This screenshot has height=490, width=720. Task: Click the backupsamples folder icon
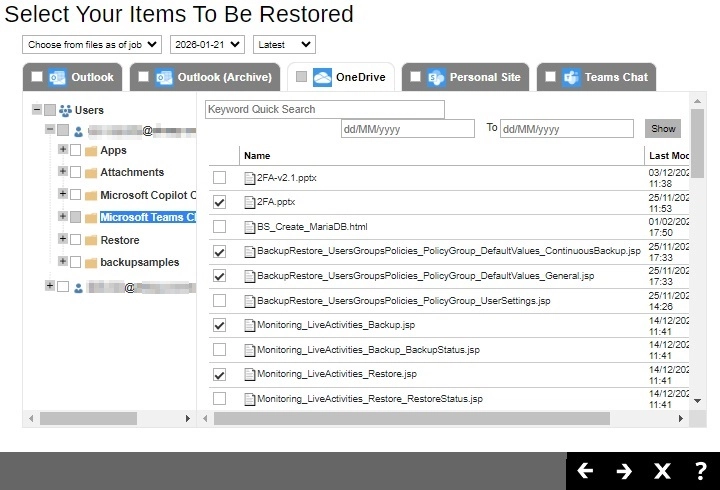pyautogui.click(x=91, y=263)
